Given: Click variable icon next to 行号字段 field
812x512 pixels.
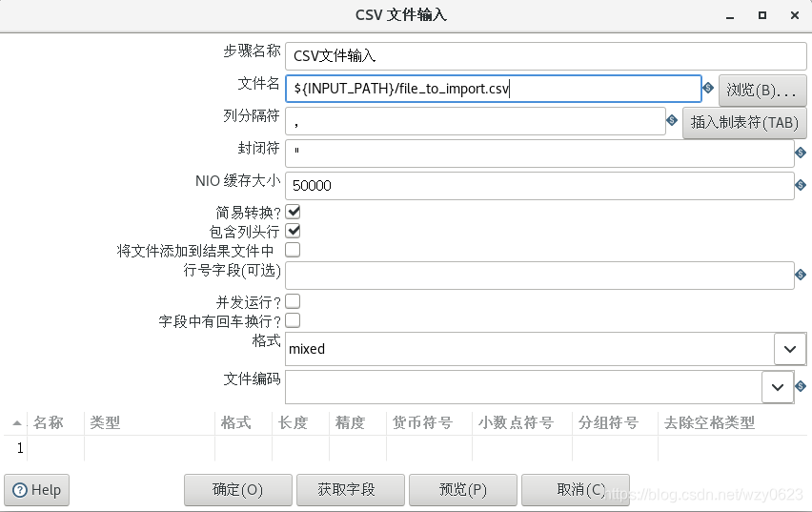Looking at the screenshot, I should click(801, 275).
